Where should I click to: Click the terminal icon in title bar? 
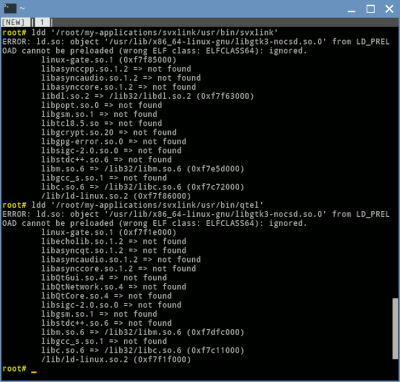[10, 8]
